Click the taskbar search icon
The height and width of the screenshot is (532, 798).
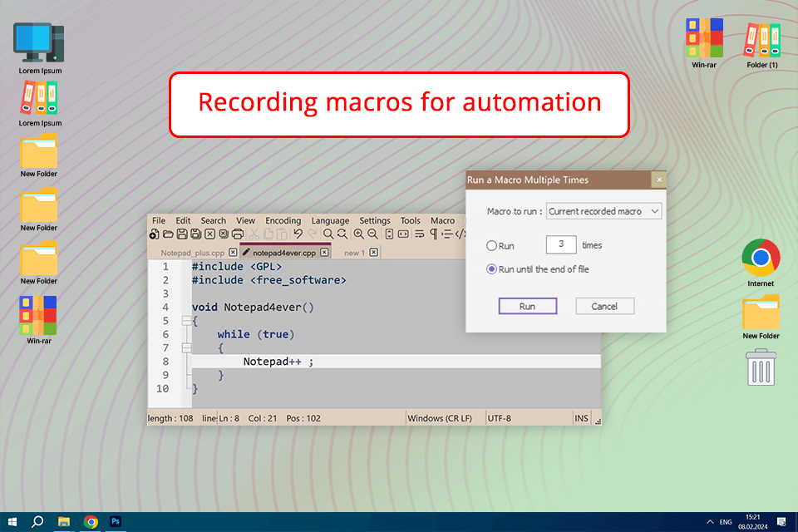pos(37,522)
